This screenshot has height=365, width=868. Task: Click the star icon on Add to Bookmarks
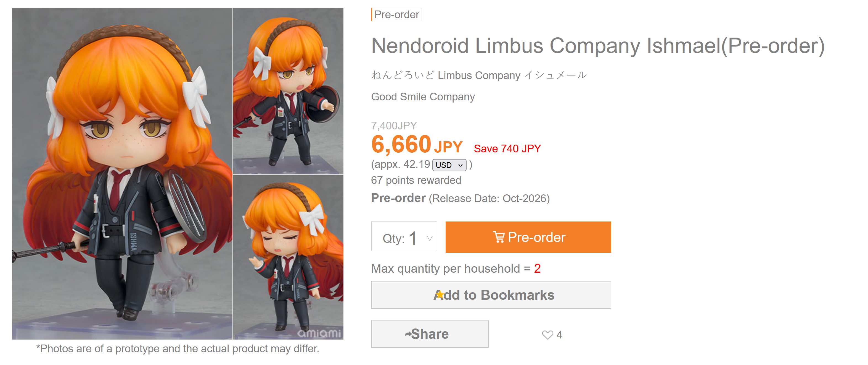point(439,295)
